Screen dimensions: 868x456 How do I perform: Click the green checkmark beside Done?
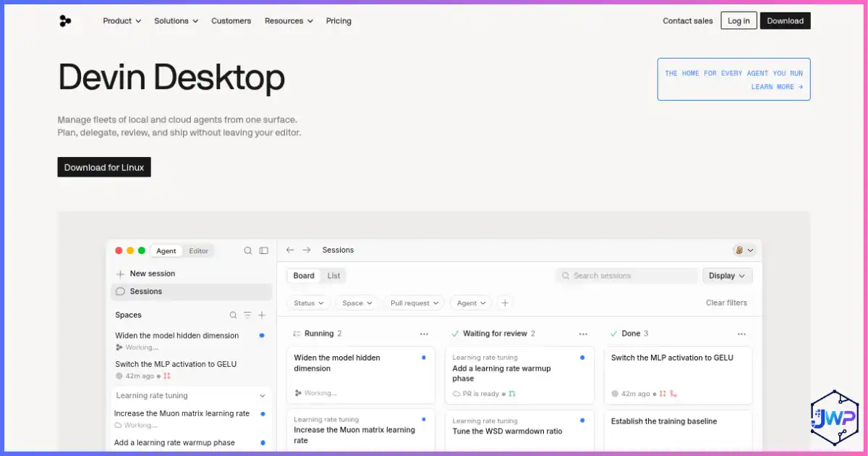coord(613,334)
